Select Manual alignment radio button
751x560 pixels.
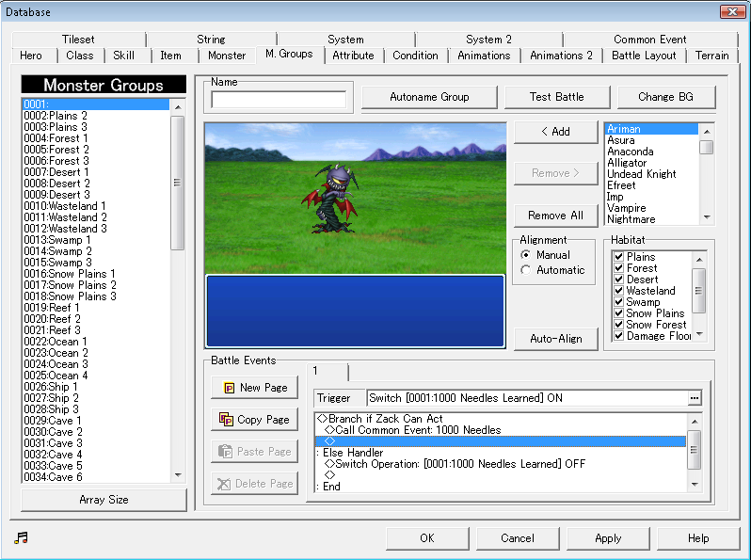[525, 255]
